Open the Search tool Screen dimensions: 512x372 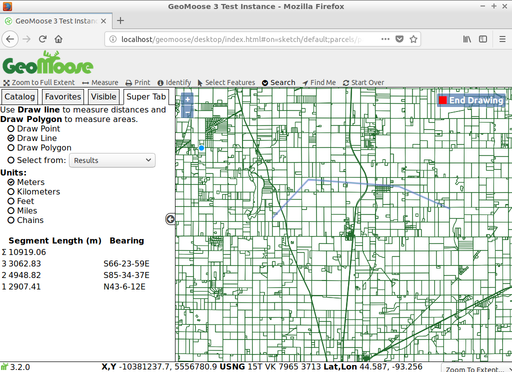[x=278, y=82]
